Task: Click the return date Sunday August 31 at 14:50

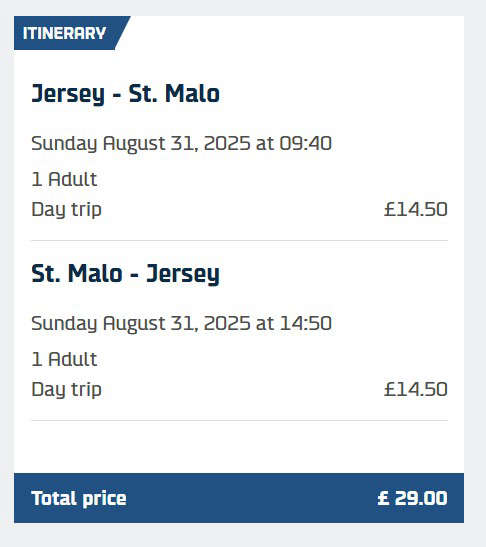Action: [181, 324]
